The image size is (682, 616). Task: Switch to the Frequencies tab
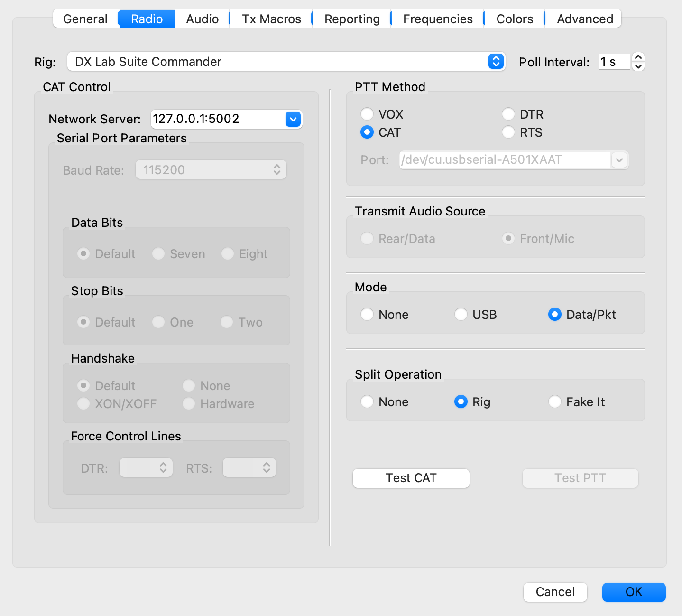(437, 19)
